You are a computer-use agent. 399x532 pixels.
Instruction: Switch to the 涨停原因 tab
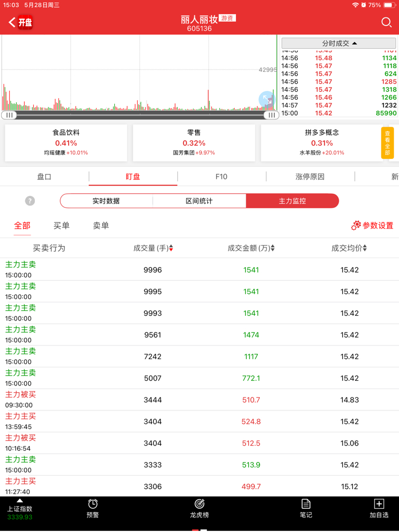coord(310,177)
